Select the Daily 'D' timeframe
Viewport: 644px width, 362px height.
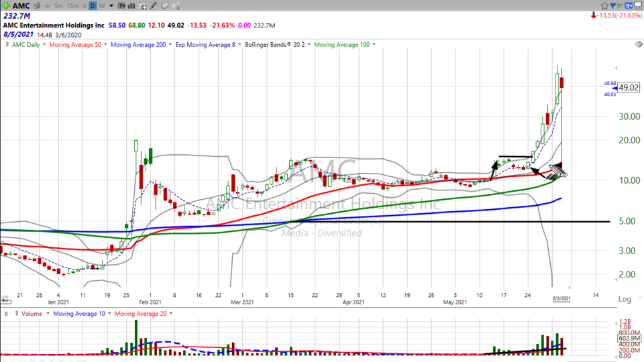point(93,6)
